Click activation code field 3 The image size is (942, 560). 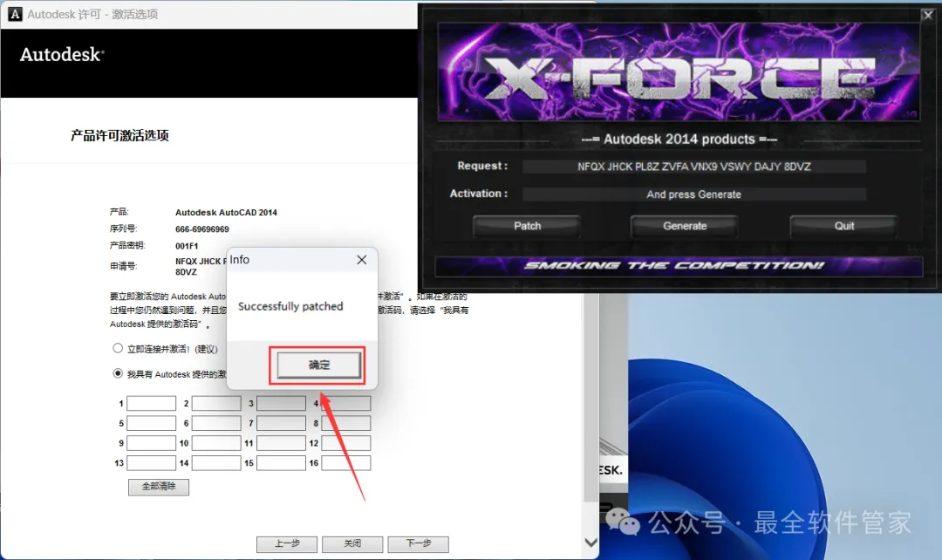[281, 403]
